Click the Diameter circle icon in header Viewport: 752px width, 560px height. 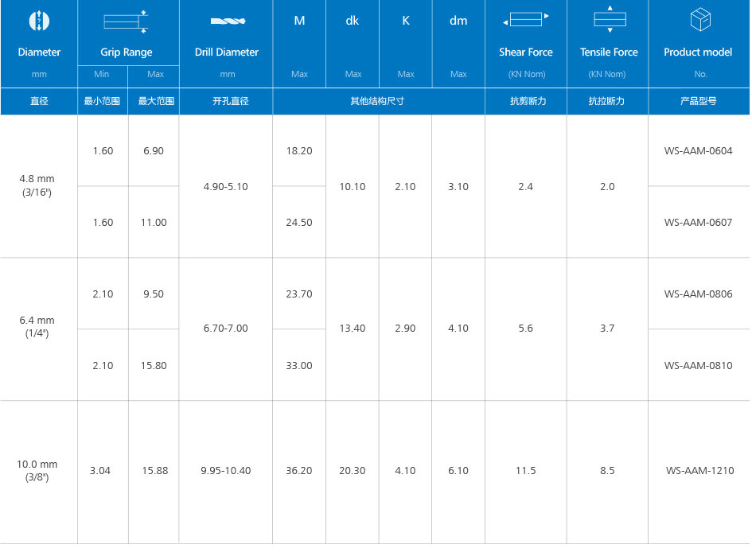[x=39, y=21]
